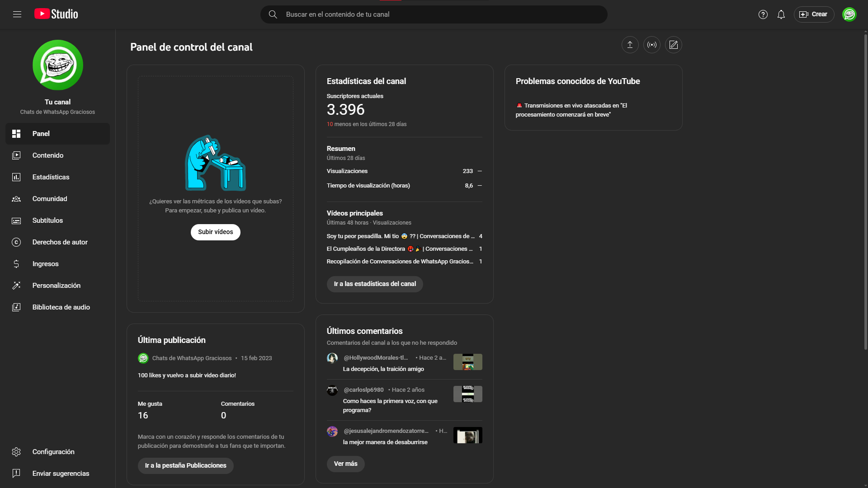Click the Subtítulos captions icon
This screenshot has width=868, height=488.
pyautogui.click(x=16, y=221)
